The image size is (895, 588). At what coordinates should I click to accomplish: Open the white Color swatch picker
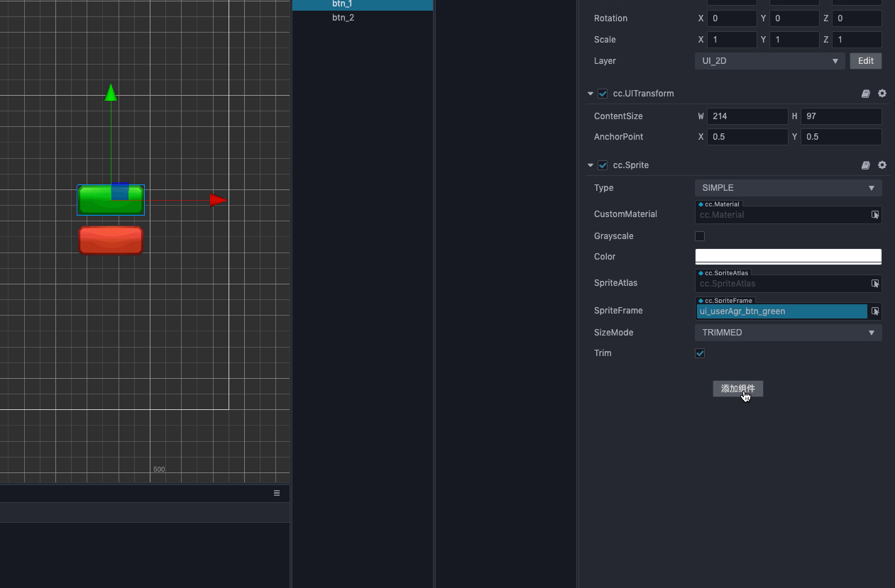pyautogui.click(x=788, y=257)
